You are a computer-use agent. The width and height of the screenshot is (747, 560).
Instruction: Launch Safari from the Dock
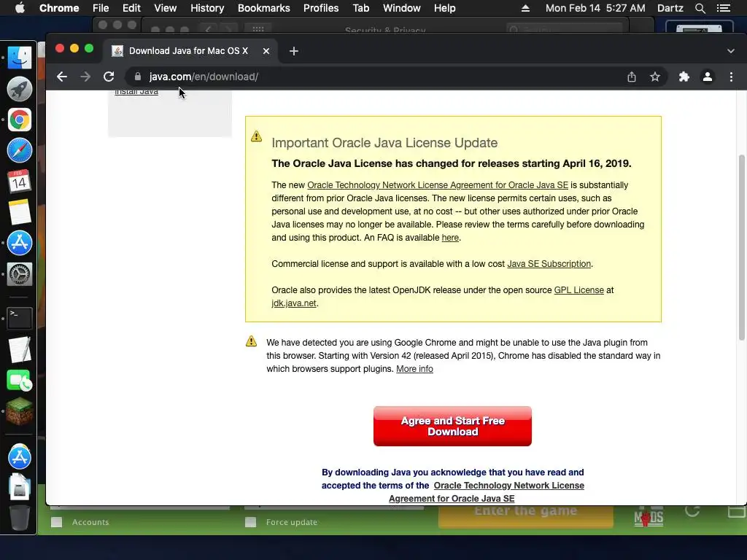tap(20, 150)
